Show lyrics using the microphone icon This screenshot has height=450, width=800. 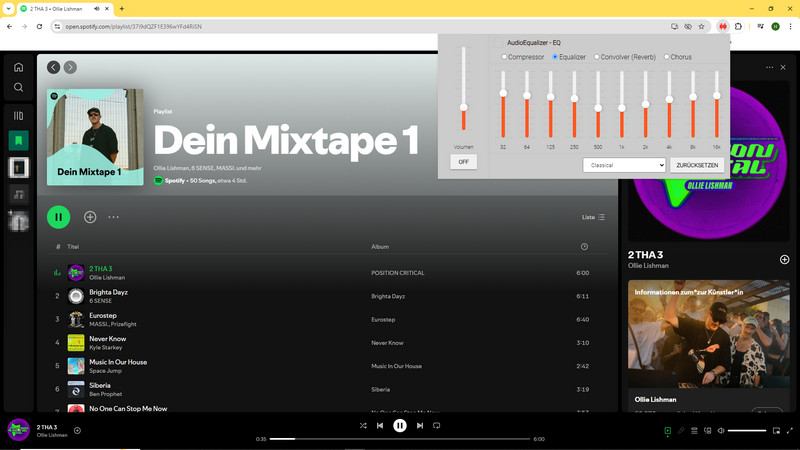coord(681,431)
